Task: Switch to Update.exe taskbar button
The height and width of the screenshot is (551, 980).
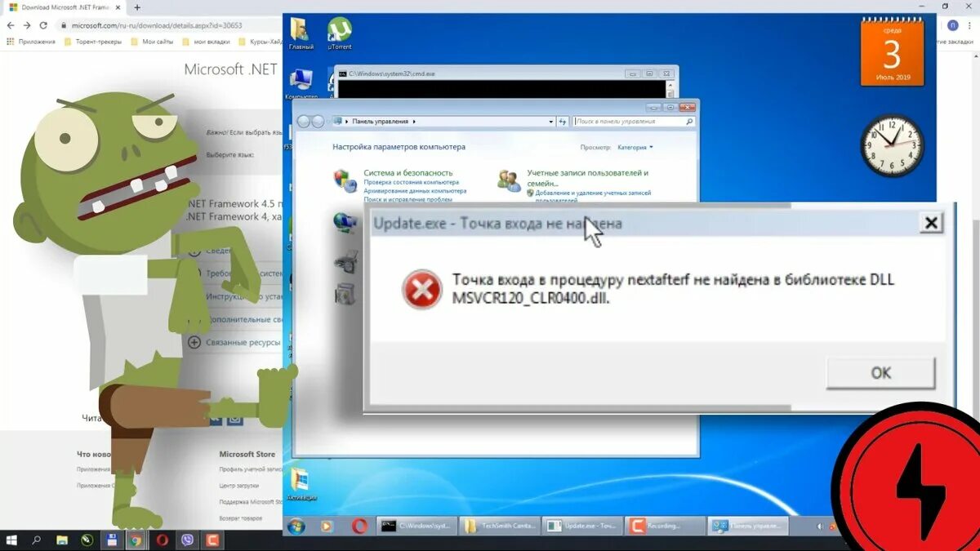Action: tap(583, 527)
